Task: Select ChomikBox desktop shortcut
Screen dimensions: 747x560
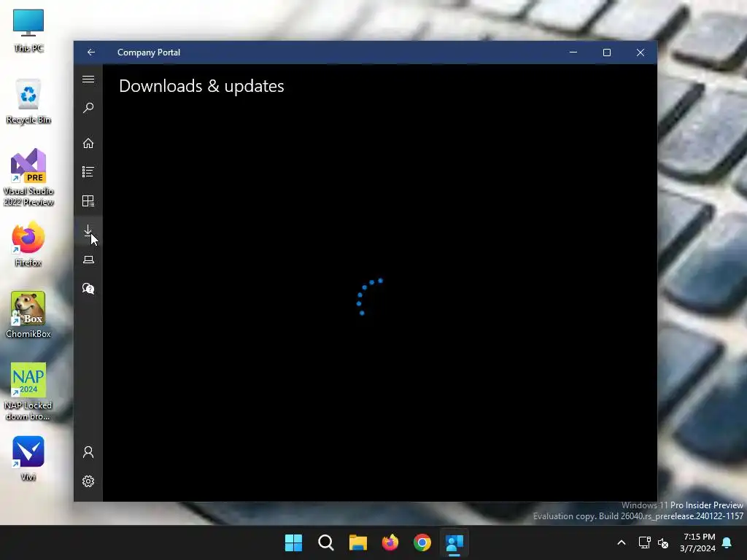Action: pos(28,315)
